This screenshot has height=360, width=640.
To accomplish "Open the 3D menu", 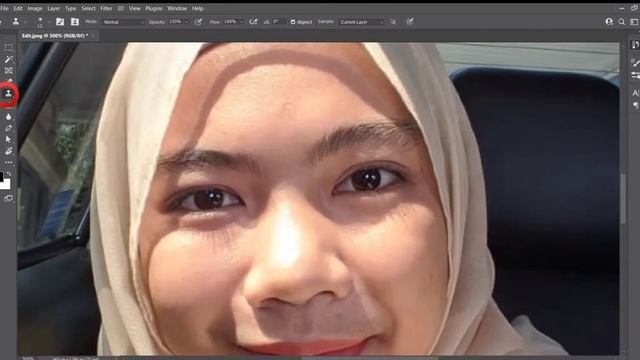I will click(x=120, y=8).
